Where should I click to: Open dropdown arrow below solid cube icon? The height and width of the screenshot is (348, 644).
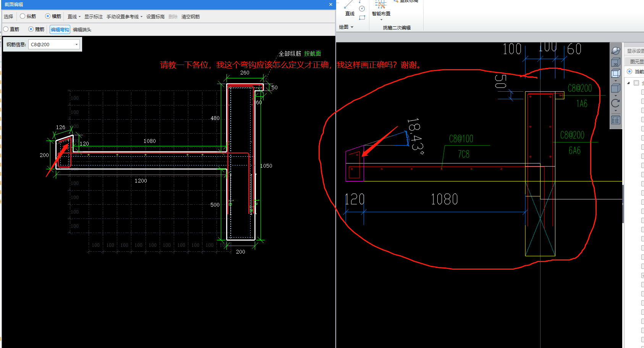tap(616, 95)
